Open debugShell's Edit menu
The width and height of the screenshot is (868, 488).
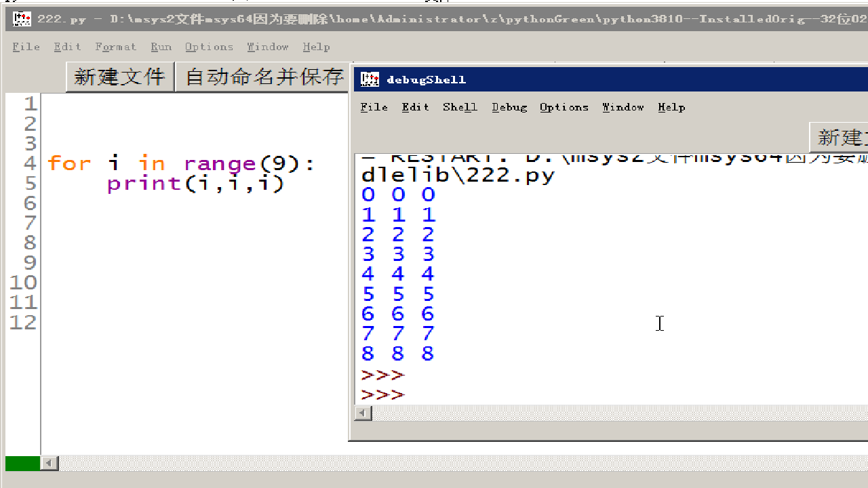point(415,107)
